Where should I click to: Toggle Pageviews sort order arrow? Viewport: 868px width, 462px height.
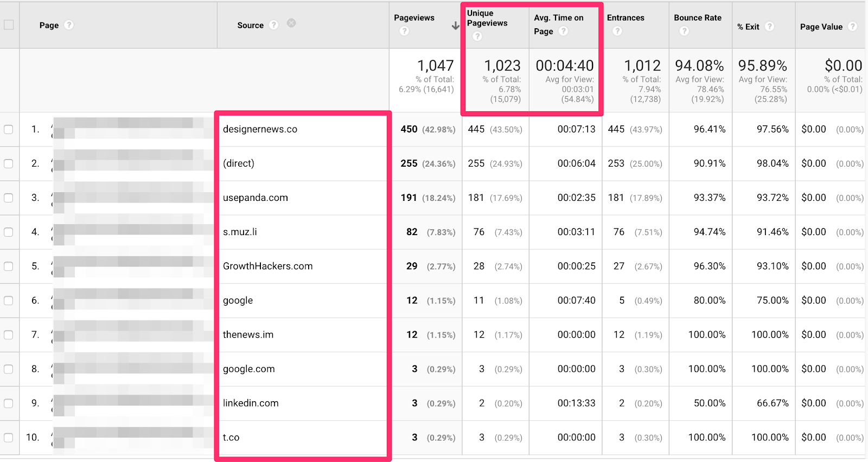tap(455, 26)
